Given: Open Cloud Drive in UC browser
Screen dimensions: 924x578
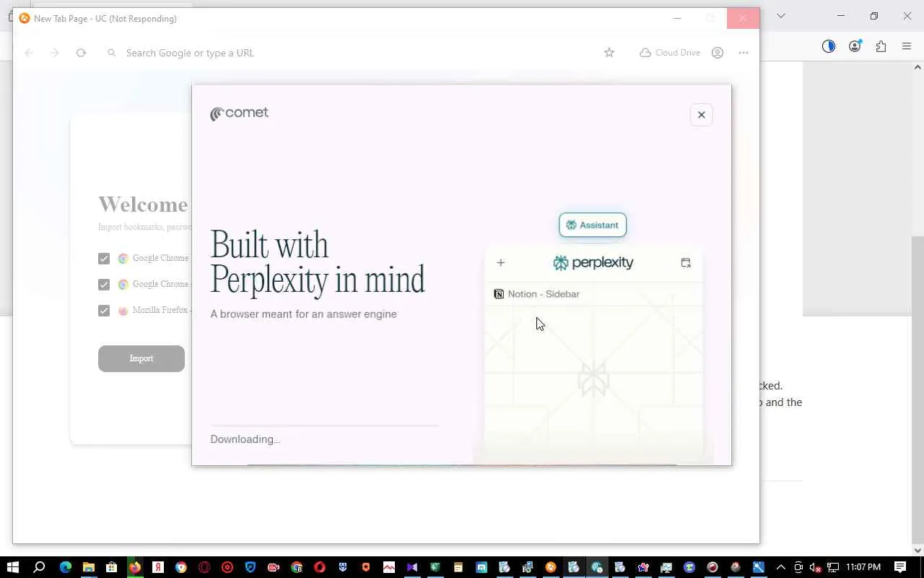Looking at the screenshot, I should (670, 53).
